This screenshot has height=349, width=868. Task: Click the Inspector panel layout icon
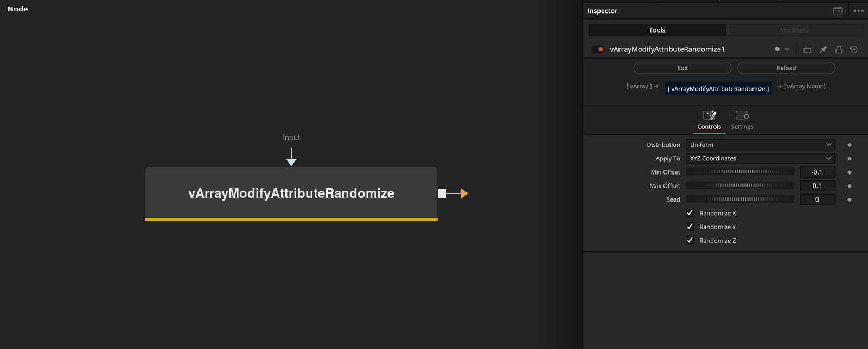tap(838, 11)
